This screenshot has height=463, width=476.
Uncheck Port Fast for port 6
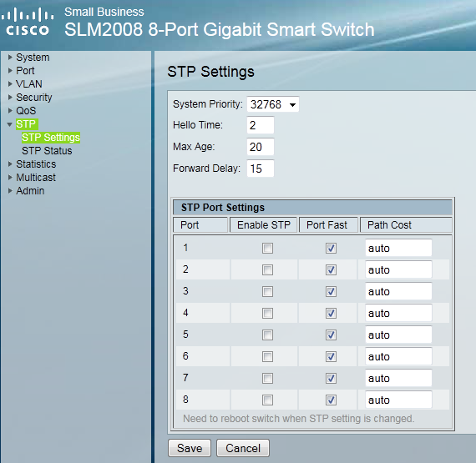pyautogui.click(x=331, y=356)
